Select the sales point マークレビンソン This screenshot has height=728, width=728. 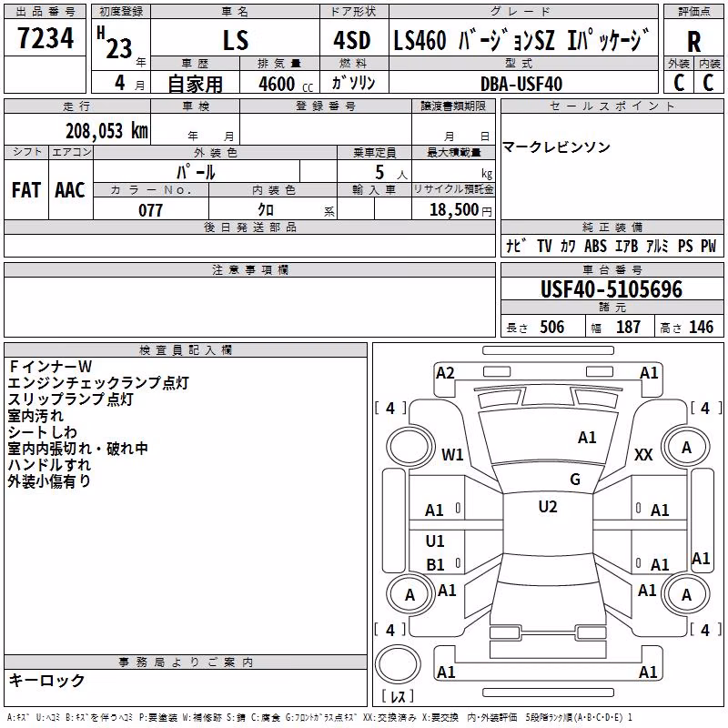[x=556, y=147]
